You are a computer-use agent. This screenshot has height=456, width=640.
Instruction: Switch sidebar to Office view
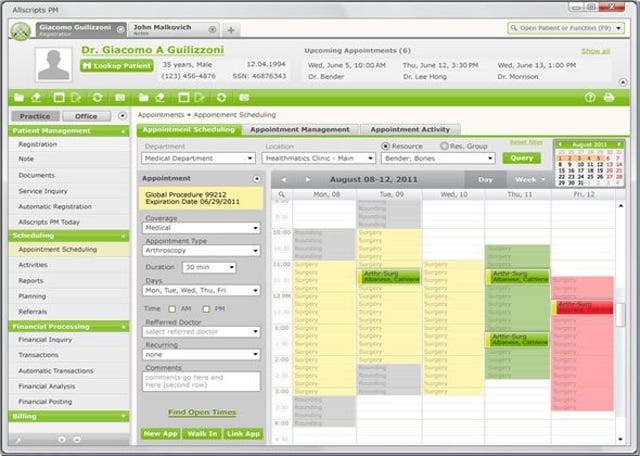(86, 116)
